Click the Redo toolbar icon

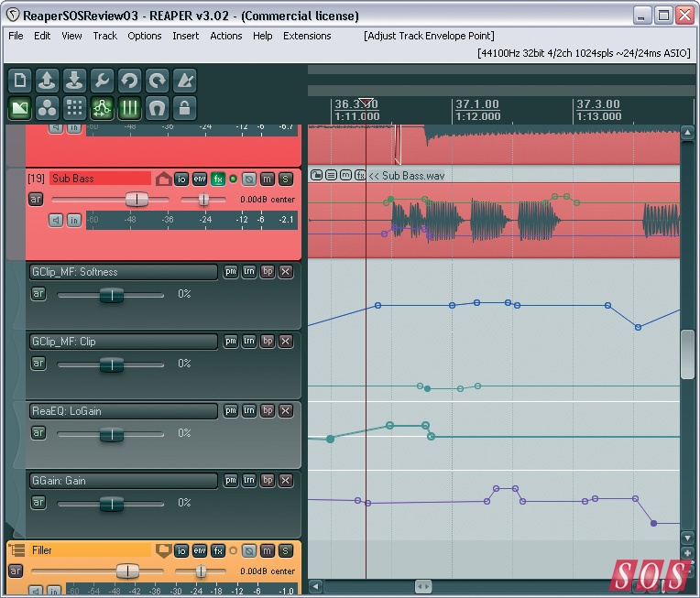158,81
